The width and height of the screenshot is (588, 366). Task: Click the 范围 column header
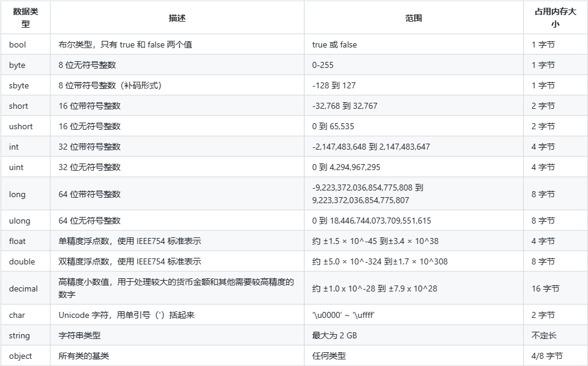(x=414, y=17)
